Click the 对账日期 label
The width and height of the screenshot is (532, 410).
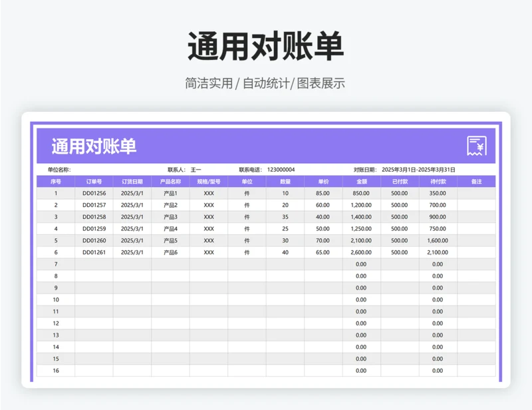pos(365,170)
